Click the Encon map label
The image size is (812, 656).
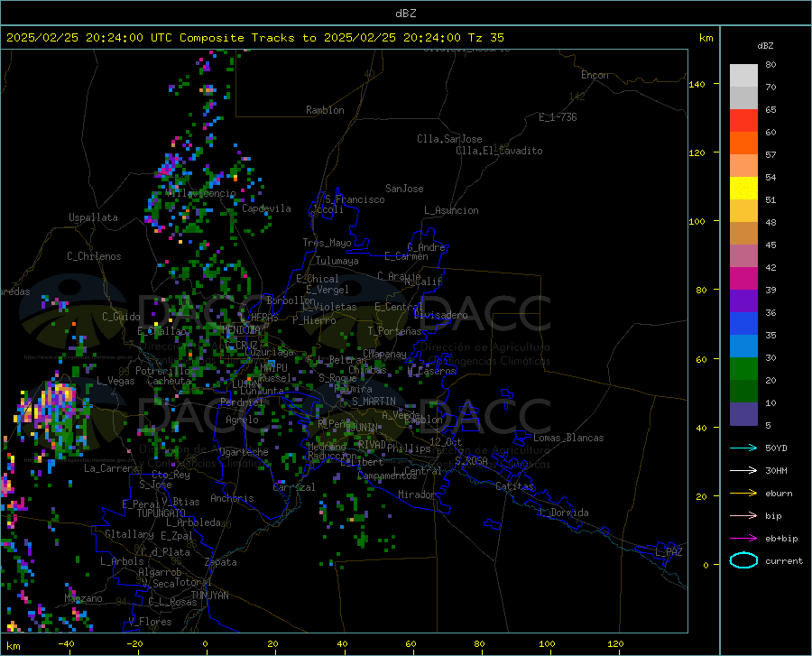point(595,75)
